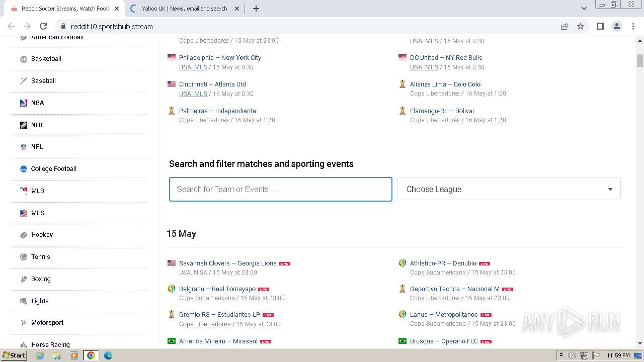Open Savannah Clovers – Georgia Lions live match

coord(228,263)
